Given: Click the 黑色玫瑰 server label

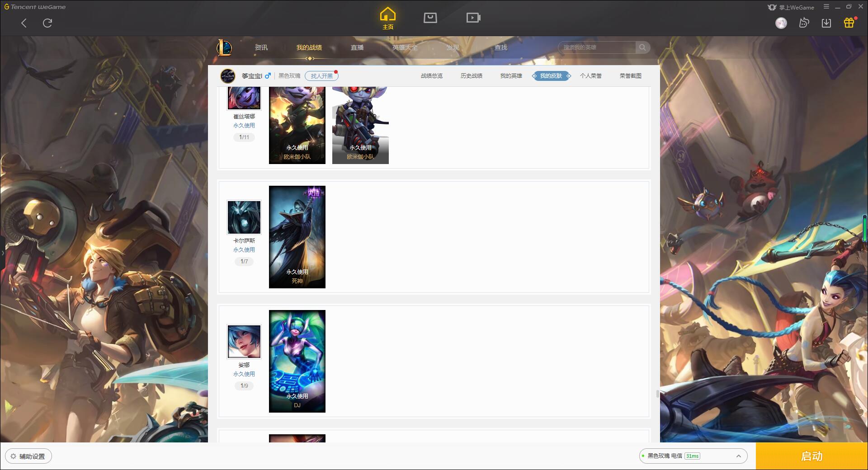Looking at the screenshot, I should 289,76.
